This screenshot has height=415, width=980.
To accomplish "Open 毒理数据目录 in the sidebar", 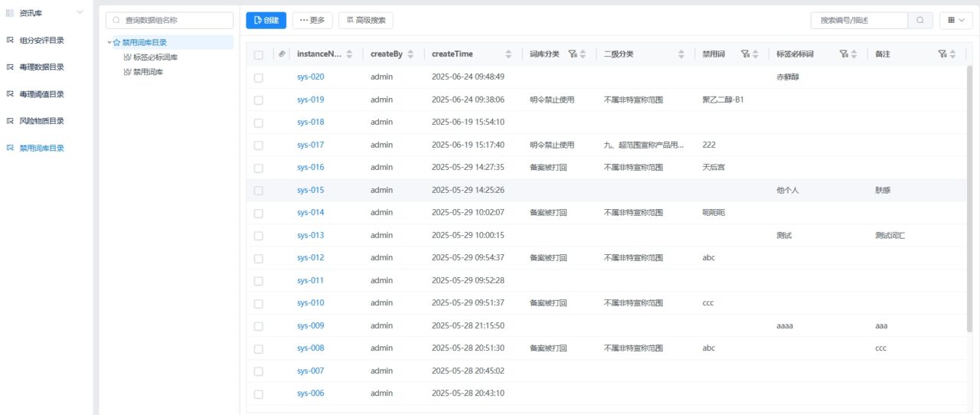I will 41,67.
